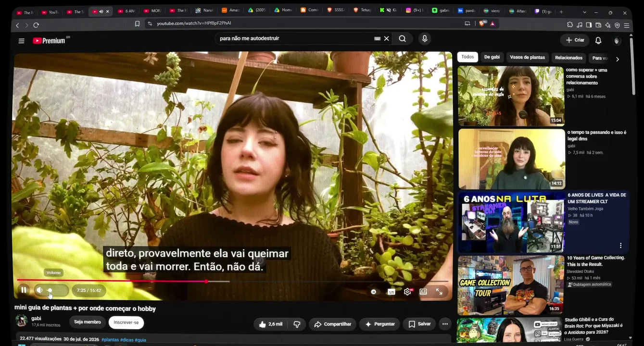
Task: Clear the search box with the X
Action: pyautogui.click(x=386, y=38)
